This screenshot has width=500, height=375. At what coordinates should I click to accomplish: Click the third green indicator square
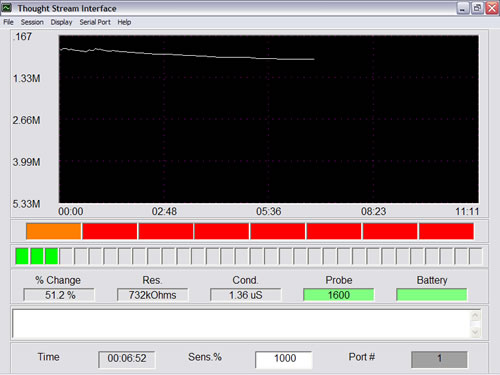(x=51, y=256)
